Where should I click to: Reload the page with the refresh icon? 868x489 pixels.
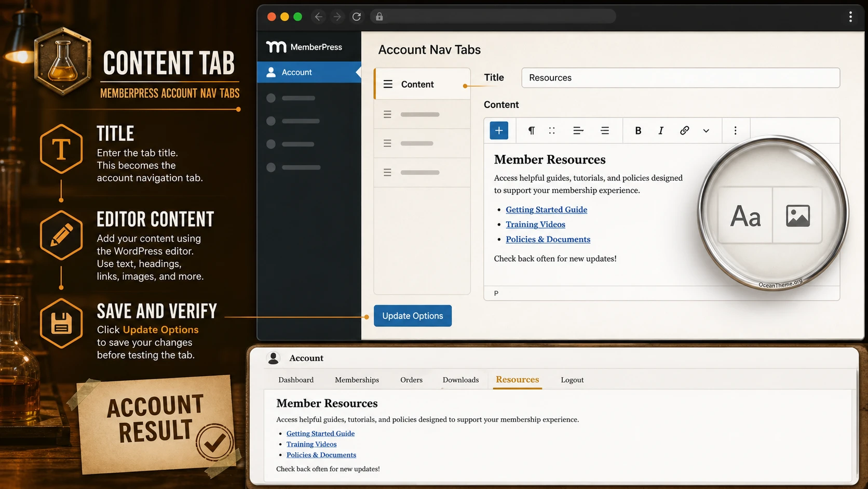357,17
